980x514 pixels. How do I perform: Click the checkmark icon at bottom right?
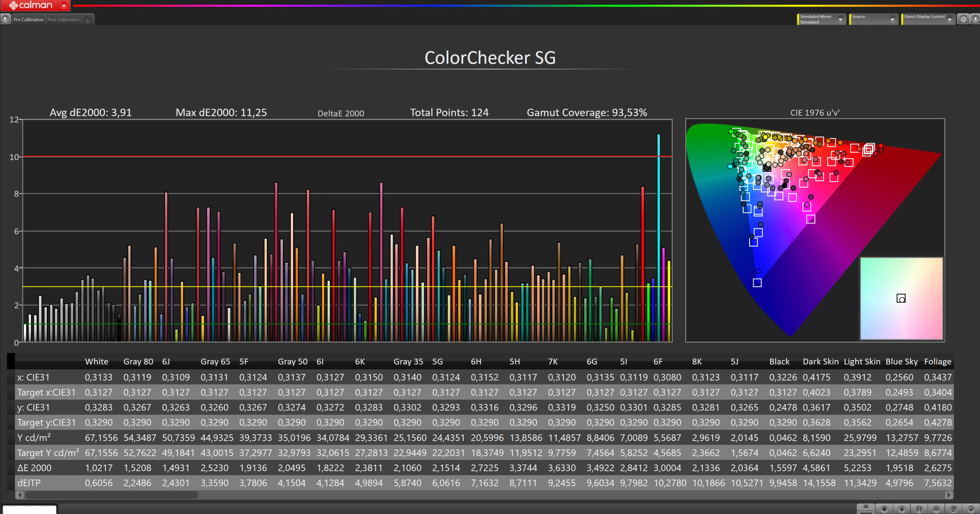pyautogui.click(x=971, y=509)
